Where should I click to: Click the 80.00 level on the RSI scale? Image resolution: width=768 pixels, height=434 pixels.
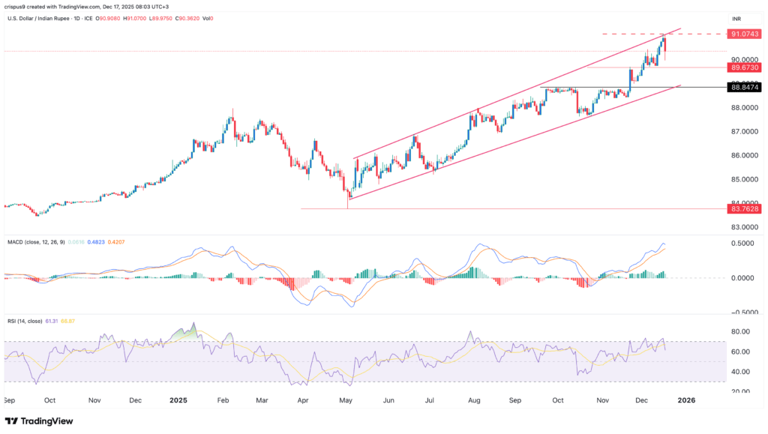point(741,331)
